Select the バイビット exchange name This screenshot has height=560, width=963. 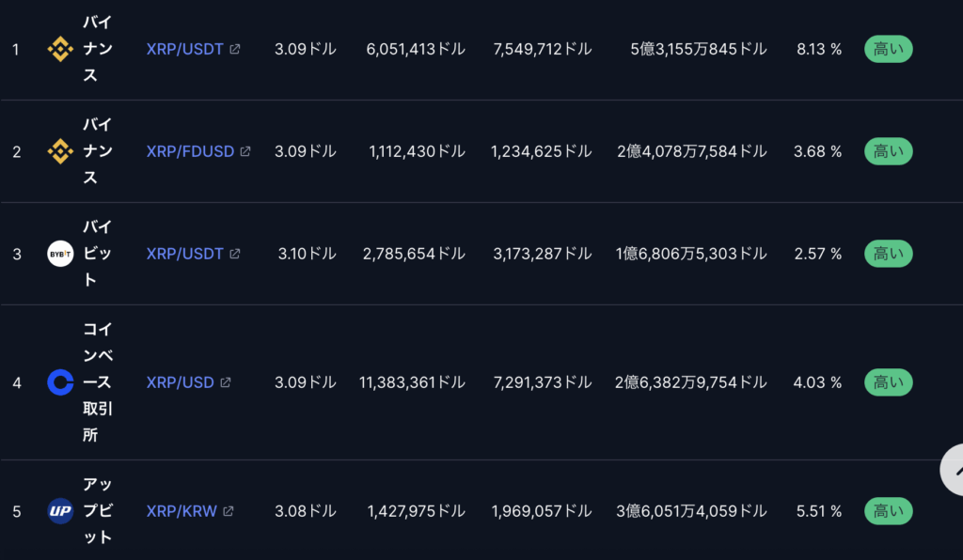click(x=98, y=254)
